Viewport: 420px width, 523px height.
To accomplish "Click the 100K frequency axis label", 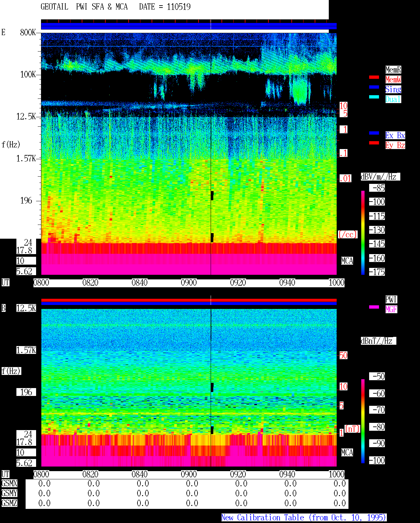I will point(28,74).
